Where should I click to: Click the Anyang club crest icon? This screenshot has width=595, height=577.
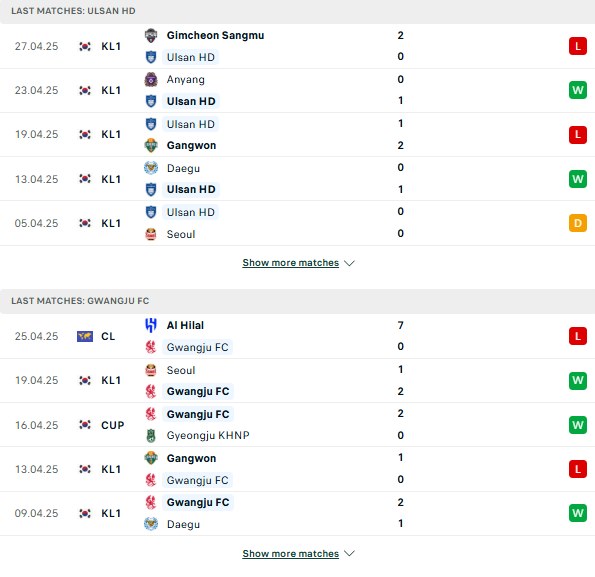click(151, 79)
